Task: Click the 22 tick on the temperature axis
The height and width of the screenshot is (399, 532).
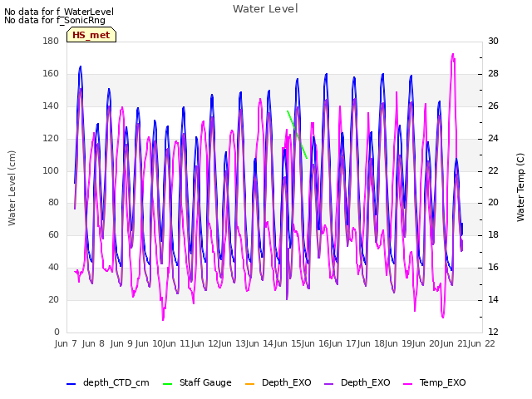Action: (x=493, y=170)
